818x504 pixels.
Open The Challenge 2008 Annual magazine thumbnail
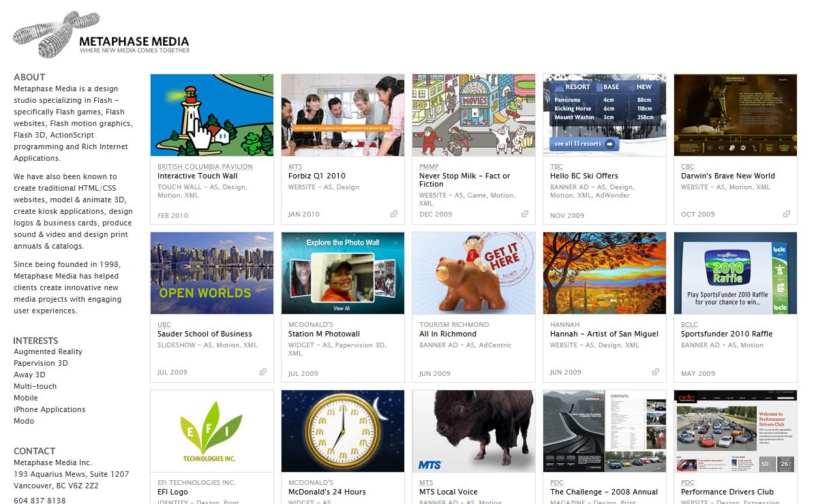pos(605,431)
